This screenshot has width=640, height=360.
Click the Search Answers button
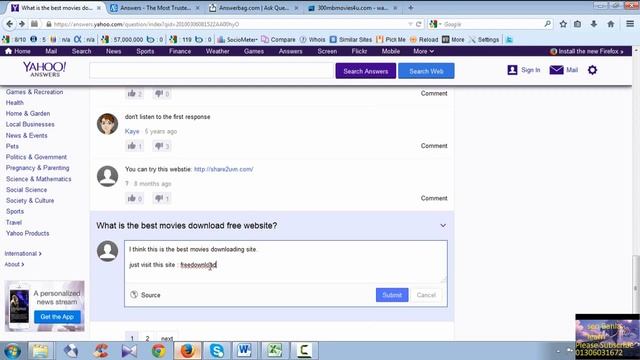pos(366,71)
